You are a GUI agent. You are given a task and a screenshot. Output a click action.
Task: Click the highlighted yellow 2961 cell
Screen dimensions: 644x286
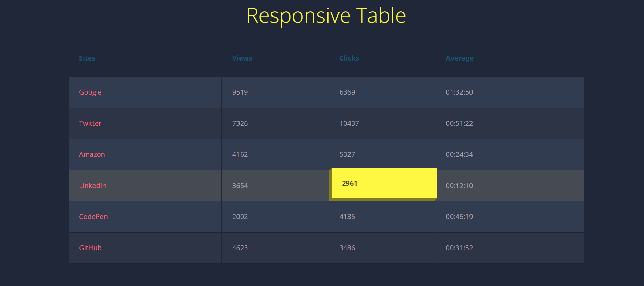[x=384, y=183]
